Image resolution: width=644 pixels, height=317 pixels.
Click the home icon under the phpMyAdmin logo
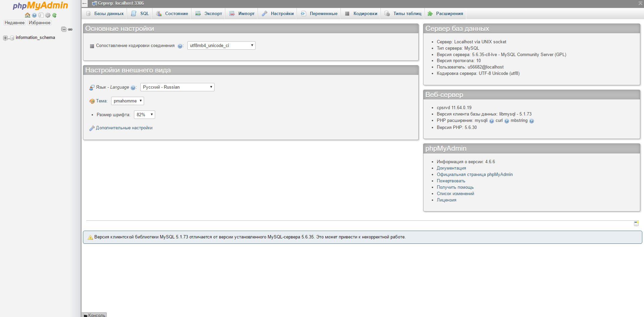[28, 15]
